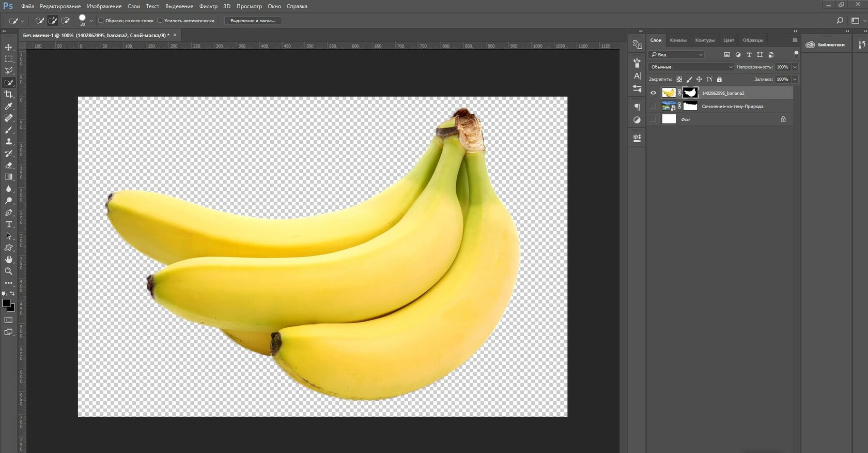This screenshot has height=453, width=868.
Task: Close the Без имени-1 document tab
Action: coord(175,35)
